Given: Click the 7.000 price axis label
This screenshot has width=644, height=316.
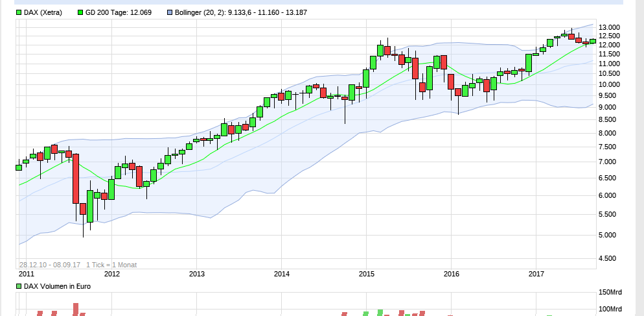Looking at the screenshot, I should (x=609, y=162).
